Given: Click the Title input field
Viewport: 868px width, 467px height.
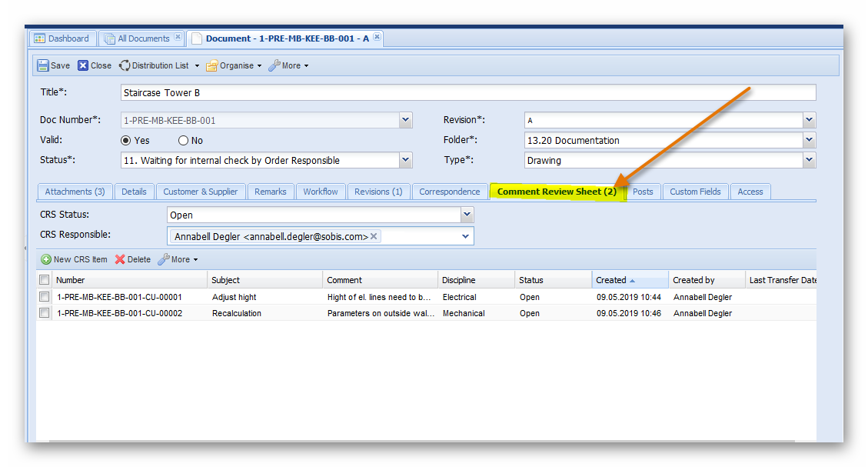Looking at the screenshot, I should point(467,93).
